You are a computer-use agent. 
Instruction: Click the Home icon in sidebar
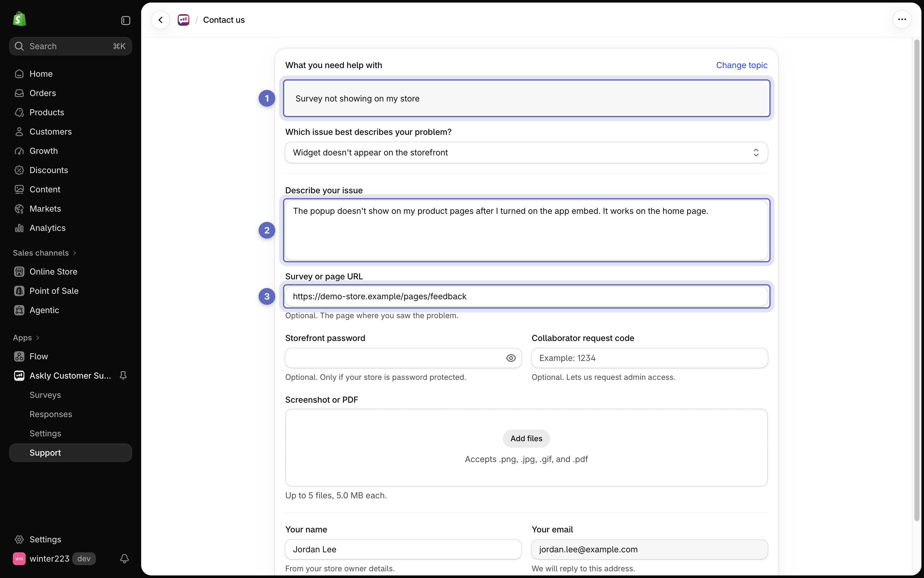coord(19,74)
